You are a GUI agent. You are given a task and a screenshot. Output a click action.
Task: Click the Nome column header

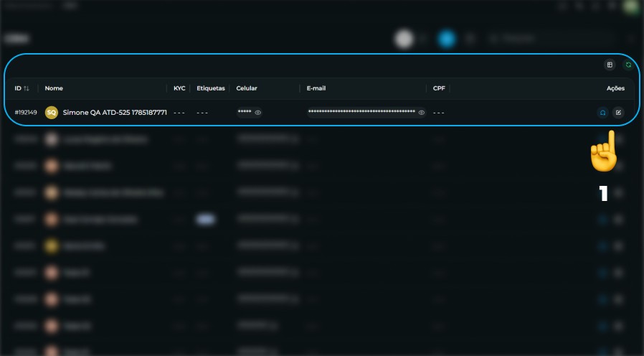(x=54, y=88)
